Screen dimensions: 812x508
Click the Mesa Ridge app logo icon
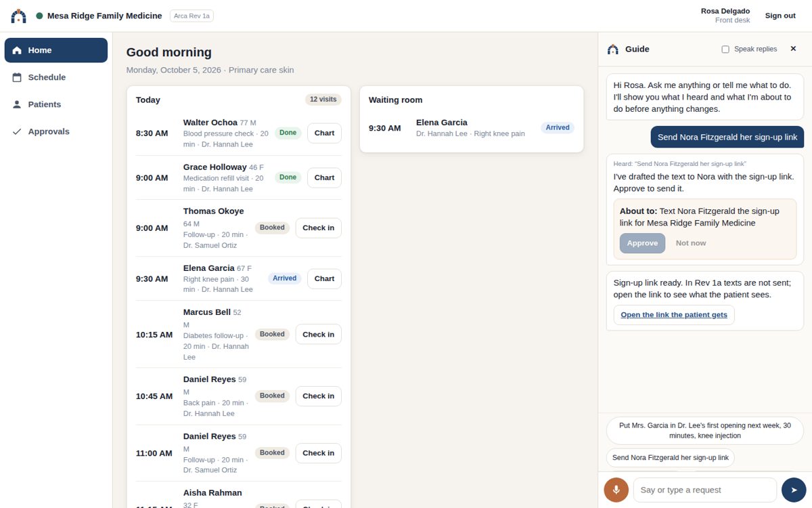pos(19,16)
